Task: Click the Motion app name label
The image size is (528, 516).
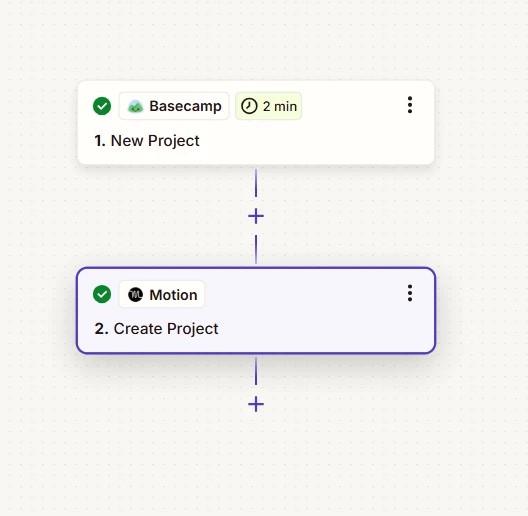Action: (173, 295)
